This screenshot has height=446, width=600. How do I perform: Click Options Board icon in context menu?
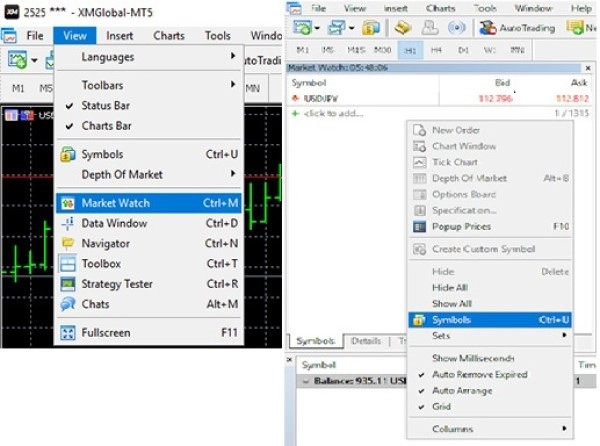coord(419,195)
